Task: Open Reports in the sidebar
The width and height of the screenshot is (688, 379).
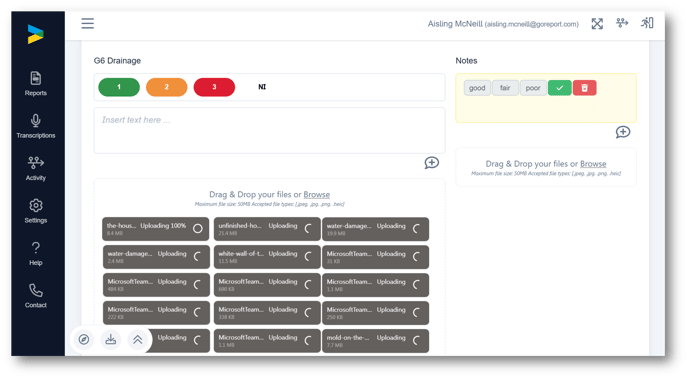Action: pyautogui.click(x=36, y=84)
